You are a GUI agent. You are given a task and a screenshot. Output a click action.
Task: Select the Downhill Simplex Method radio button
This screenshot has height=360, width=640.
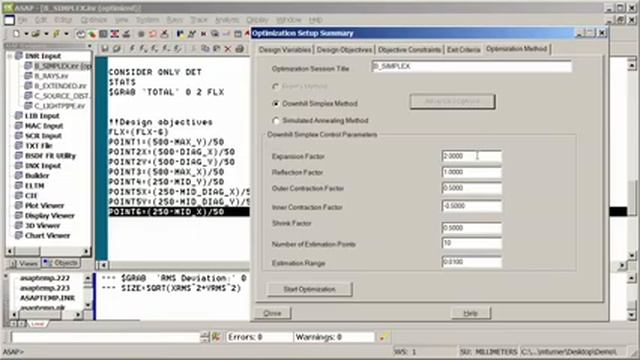tap(276, 104)
